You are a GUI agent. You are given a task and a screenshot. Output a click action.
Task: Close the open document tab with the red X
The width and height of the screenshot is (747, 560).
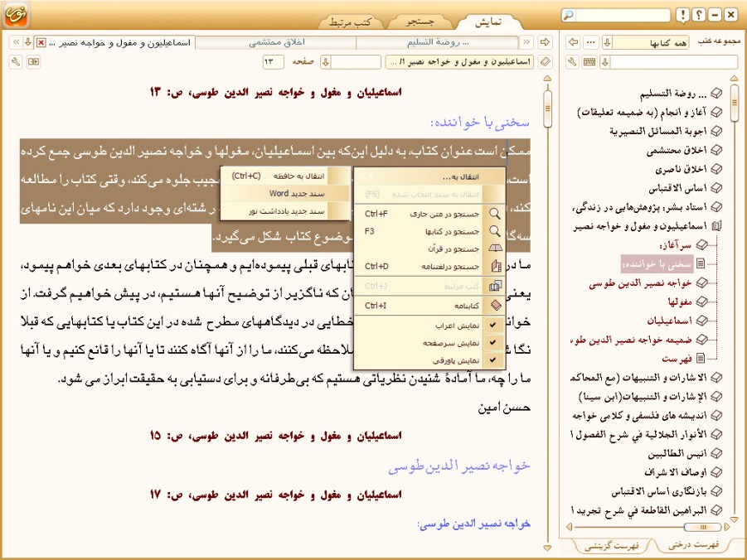pos(41,43)
